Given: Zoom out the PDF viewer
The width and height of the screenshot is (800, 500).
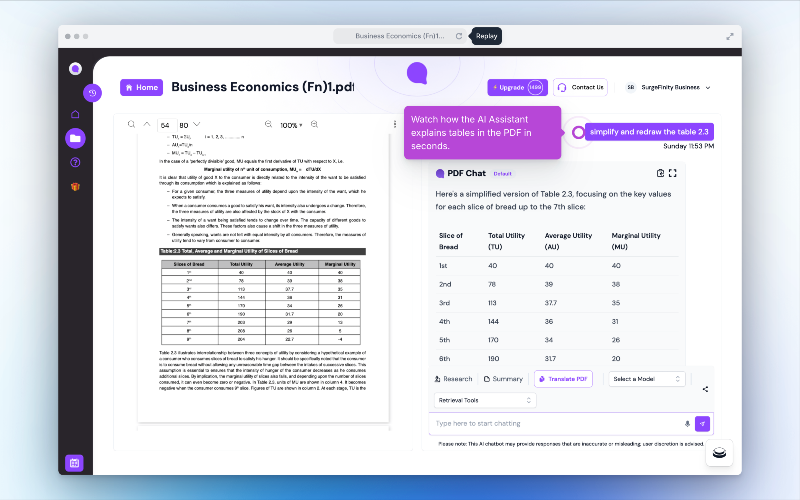Looking at the screenshot, I should (x=268, y=124).
